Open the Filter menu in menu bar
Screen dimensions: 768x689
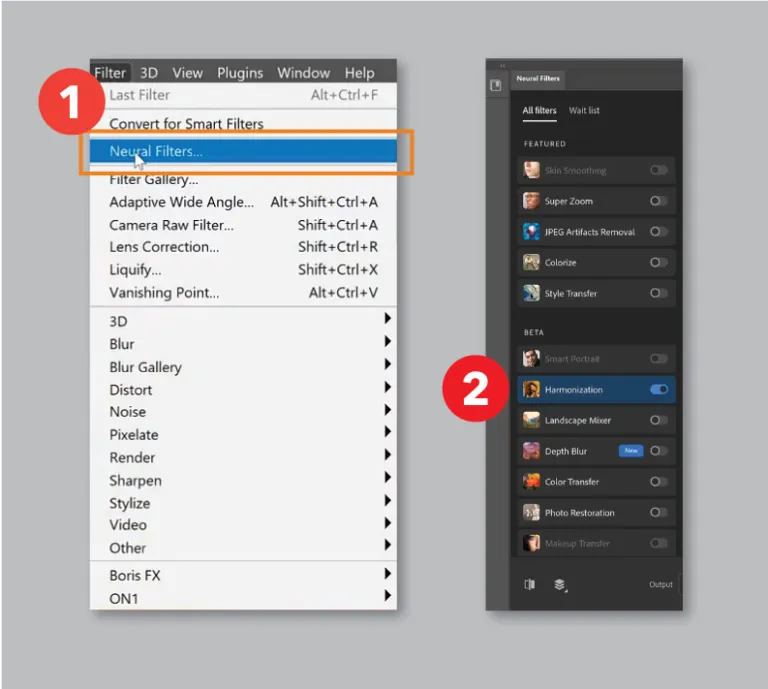coord(110,73)
